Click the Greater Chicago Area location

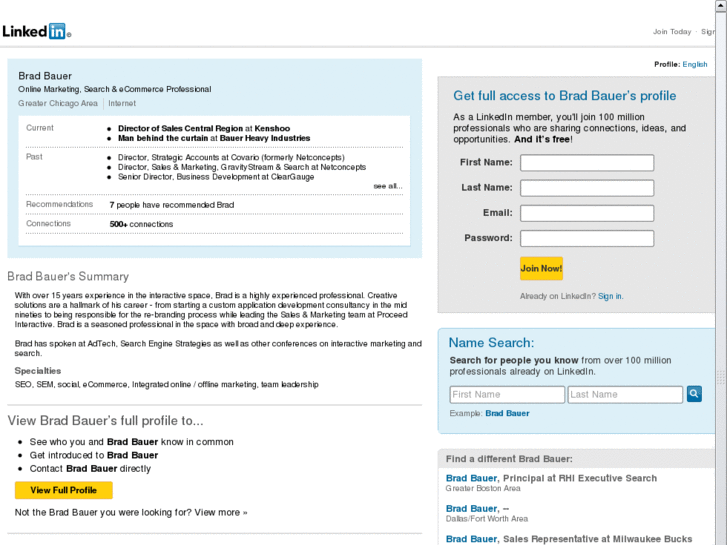(58, 103)
